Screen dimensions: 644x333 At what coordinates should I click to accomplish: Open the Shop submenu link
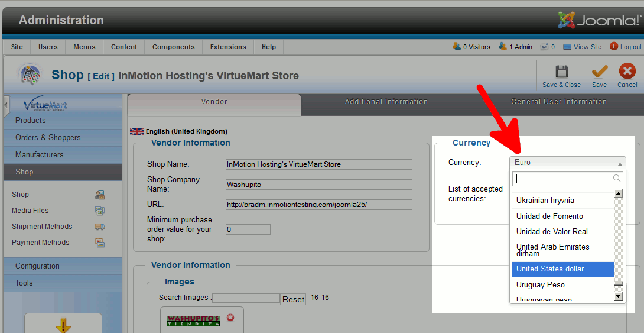tap(20, 195)
